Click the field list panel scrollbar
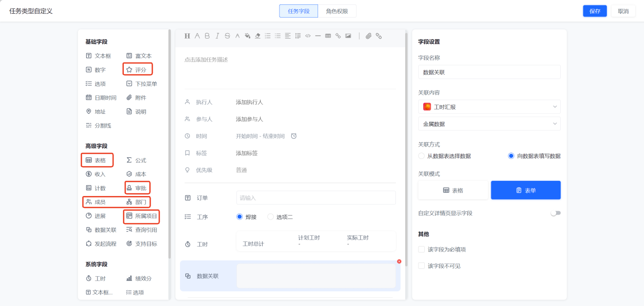This screenshot has width=644, height=306. pyautogui.click(x=169, y=145)
